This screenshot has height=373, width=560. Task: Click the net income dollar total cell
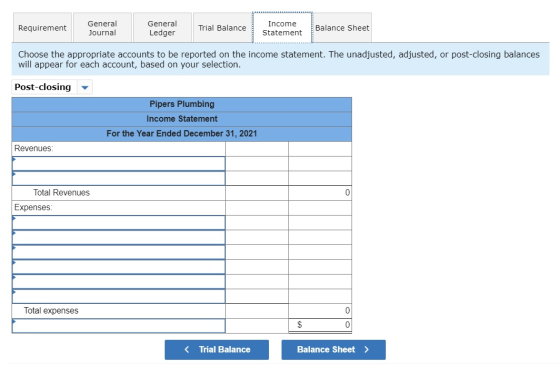tap(320, 325)
